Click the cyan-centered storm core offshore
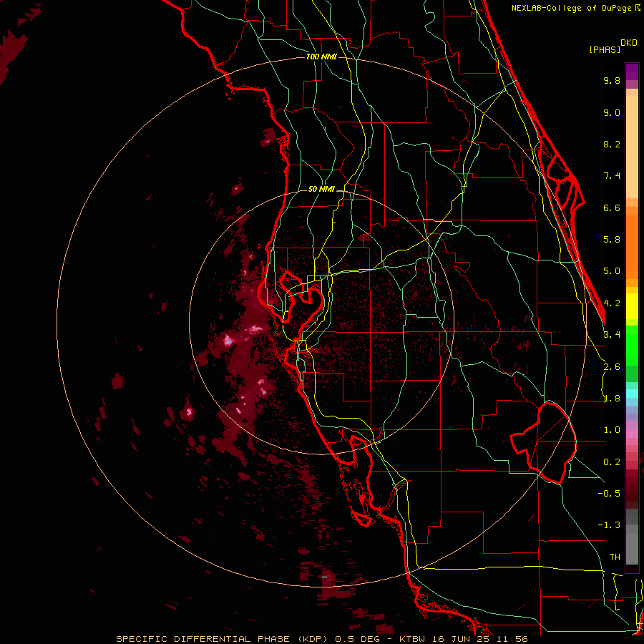Screen dimensions: 644x644 tap(228, 341)
